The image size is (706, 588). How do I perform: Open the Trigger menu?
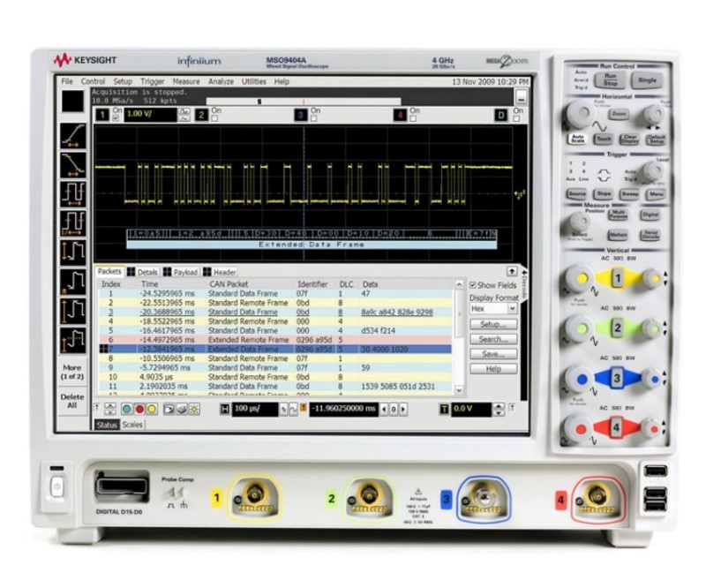[152, 81]
